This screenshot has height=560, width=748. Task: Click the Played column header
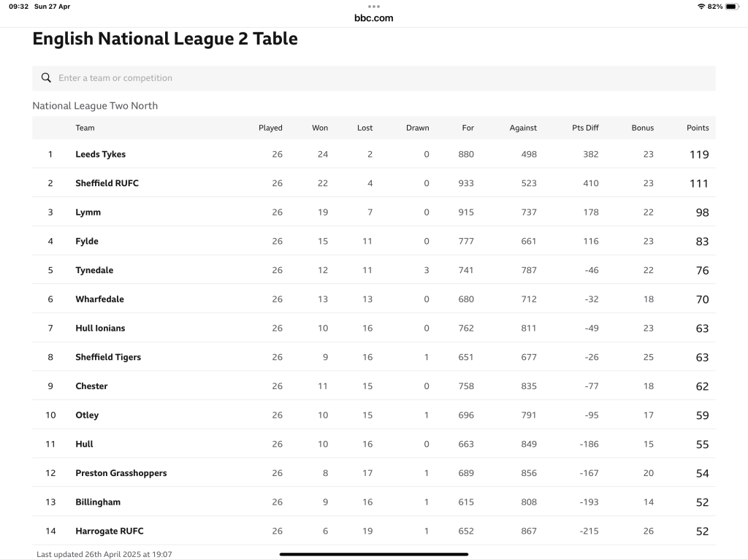[x=270, y=128]
